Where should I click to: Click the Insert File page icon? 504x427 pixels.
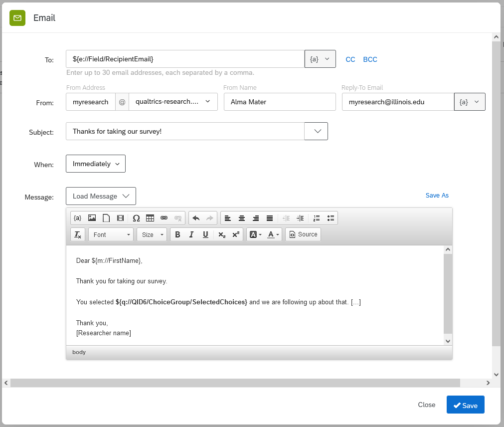pos(106,218)
